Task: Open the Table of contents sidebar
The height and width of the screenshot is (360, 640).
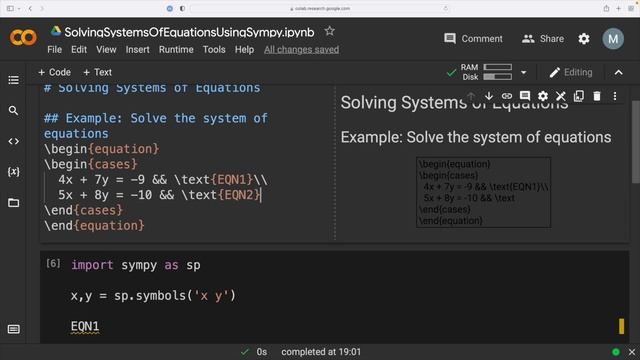Action: pos(13,80)
